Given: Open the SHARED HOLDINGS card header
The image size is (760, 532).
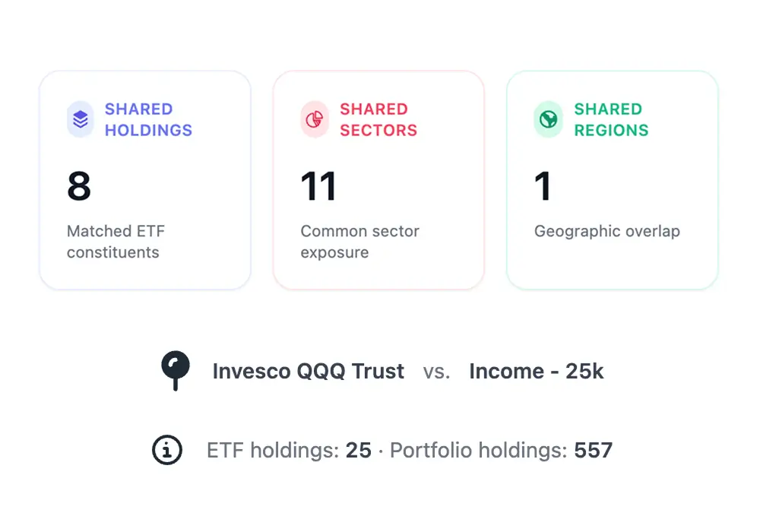Looking at the screenshot, I should [x=149, y=119].
